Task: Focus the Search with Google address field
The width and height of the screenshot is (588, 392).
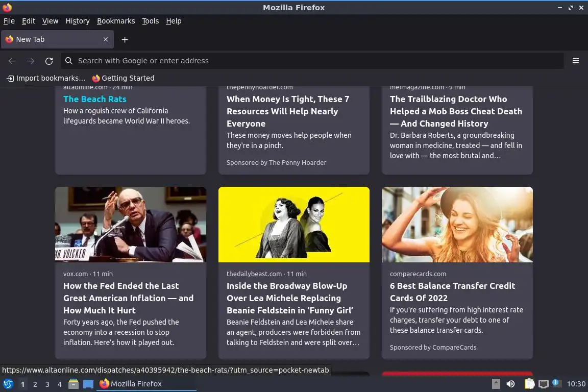Action: (x=312, y=61)
